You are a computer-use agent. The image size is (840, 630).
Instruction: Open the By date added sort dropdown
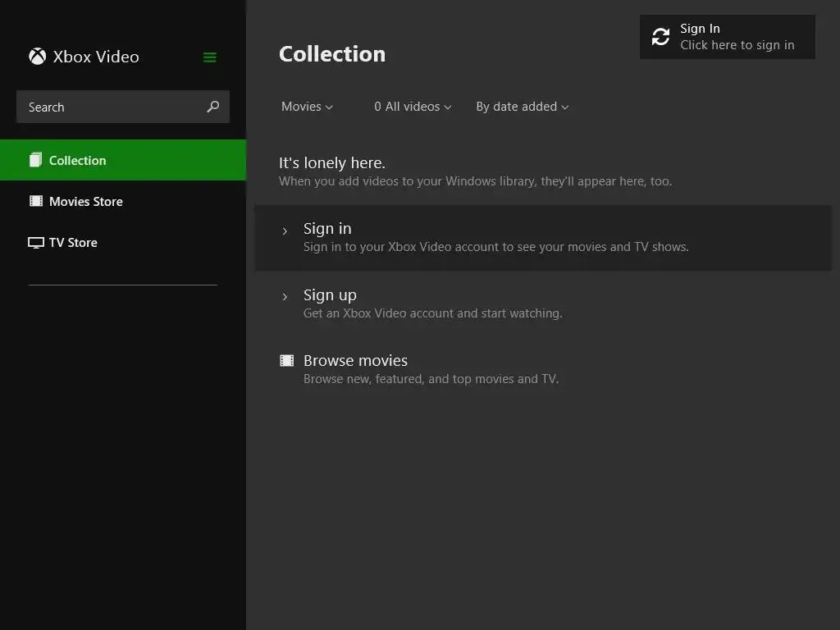[x=522, y=107]
